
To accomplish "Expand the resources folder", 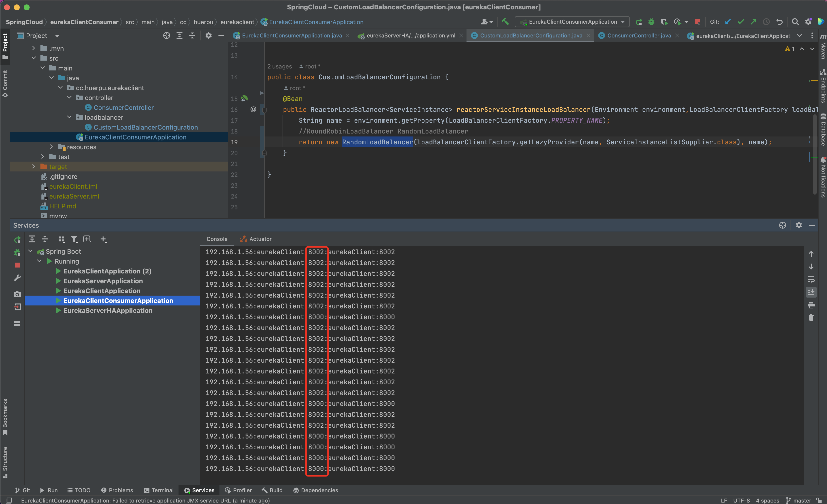I will [x=51, y=147].
